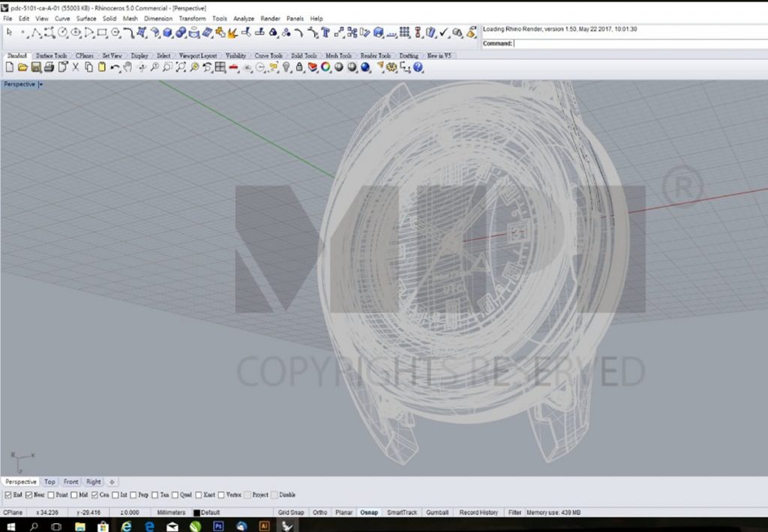The height and width of the screenshot is (532, 768).
Task: Uncheck the End osnap checkbox
Action: point(8,495)
